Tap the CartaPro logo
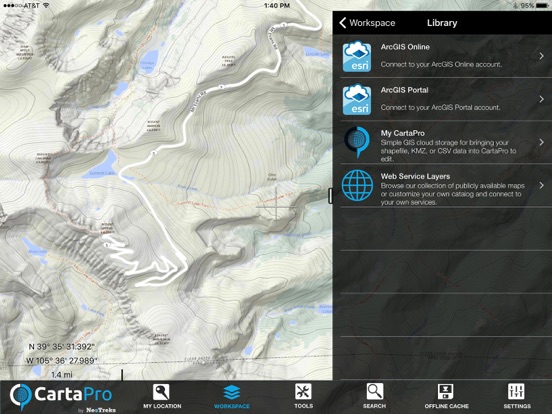Image resolution: width=552 pixels, height=414 pixels. [x=61, y=396]
